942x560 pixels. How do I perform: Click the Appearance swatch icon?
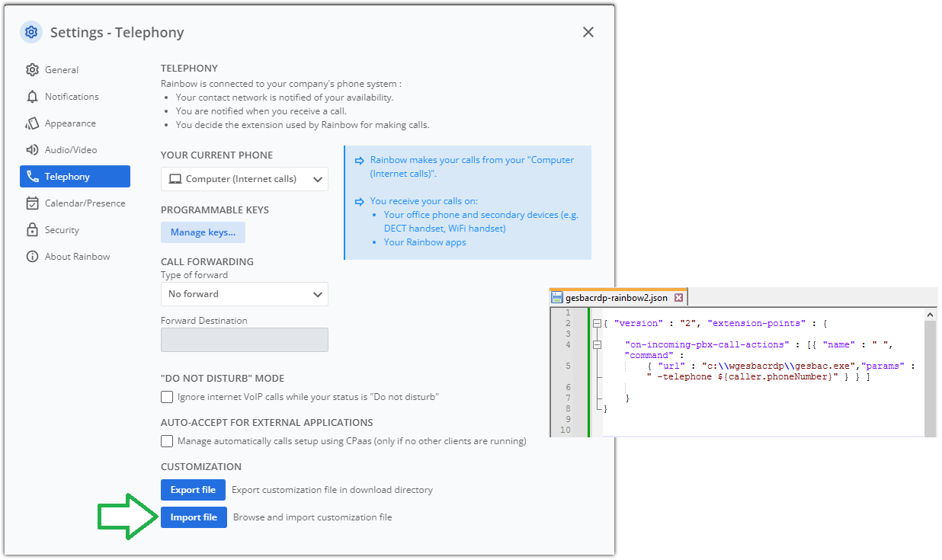tap(32, 123)
